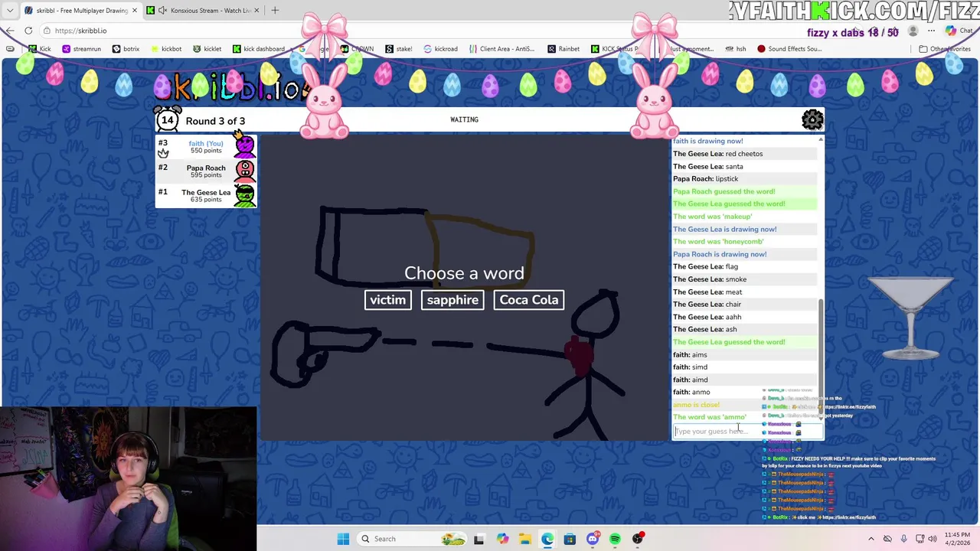Open File Explorer from the taskbar
The height and width of the screenshot is (551, 980).
click(525, 539)
